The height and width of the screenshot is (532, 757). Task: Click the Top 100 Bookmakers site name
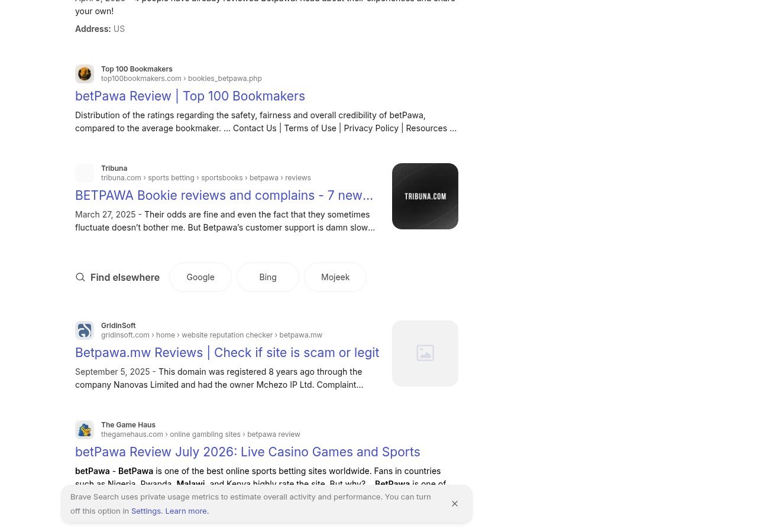pos(137,69)
